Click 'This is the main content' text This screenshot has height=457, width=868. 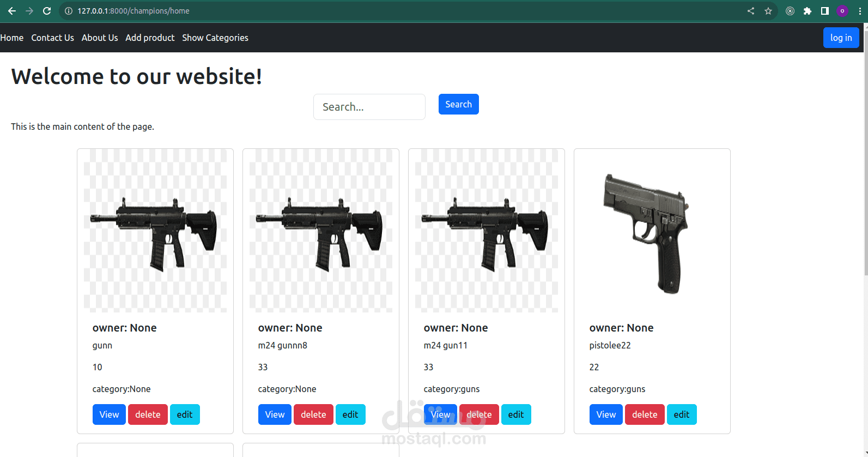coord(82,127)
